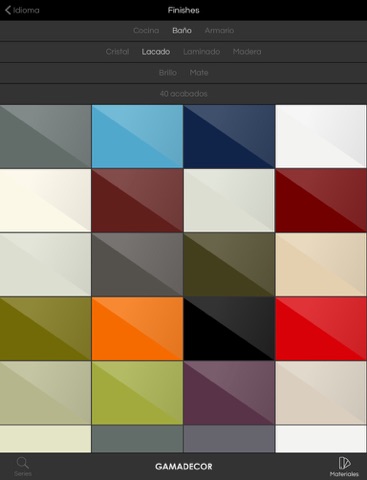This screenshot has height=480, width=367.
Task: Filter finishes by Mate
Action: pyautogui.click(x=199, y=73)
